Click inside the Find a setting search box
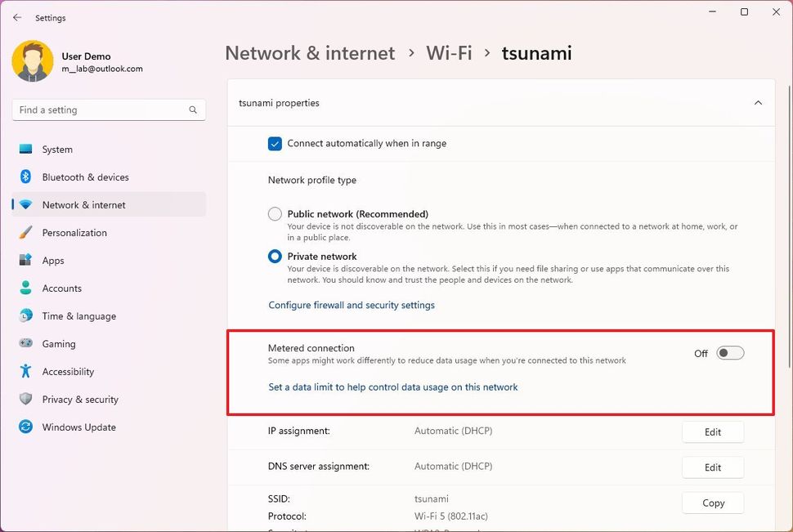793x532 pixels. click(109, 109)
